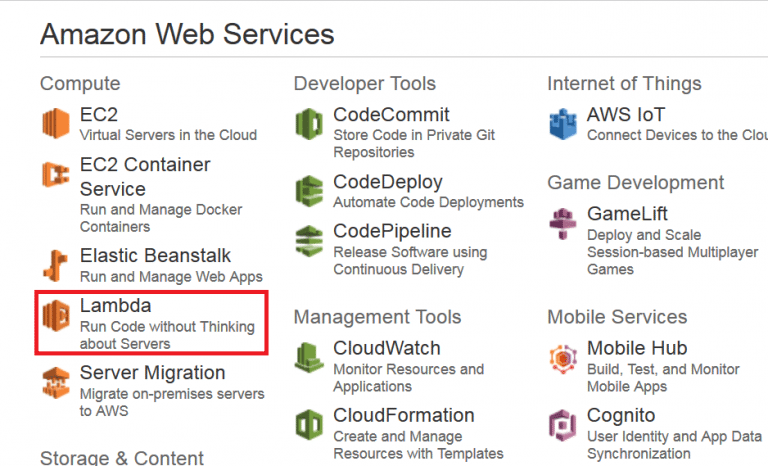Click the Storage & Content heading
768x466 pixels.
(x=122, y=458)
